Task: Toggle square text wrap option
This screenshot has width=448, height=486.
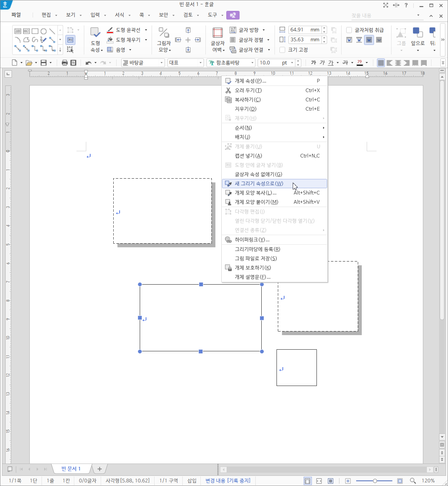Action: (x=349, y=40)
